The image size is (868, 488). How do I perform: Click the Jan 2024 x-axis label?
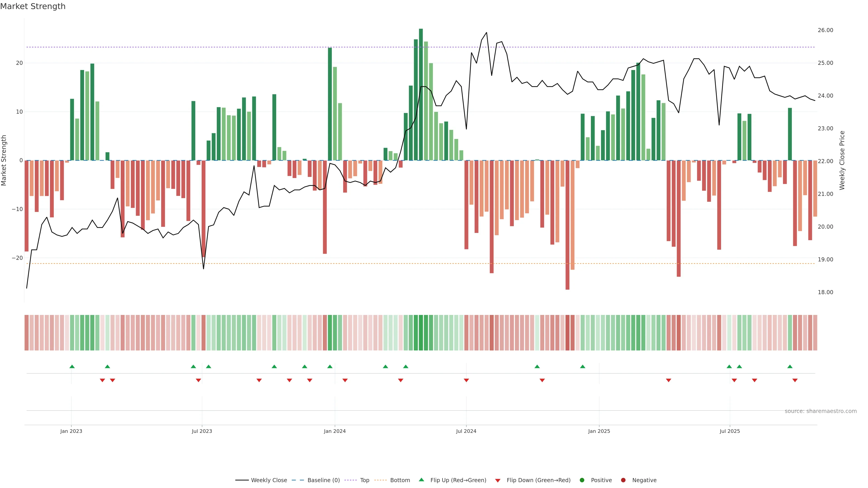click(x=335, y=431)
